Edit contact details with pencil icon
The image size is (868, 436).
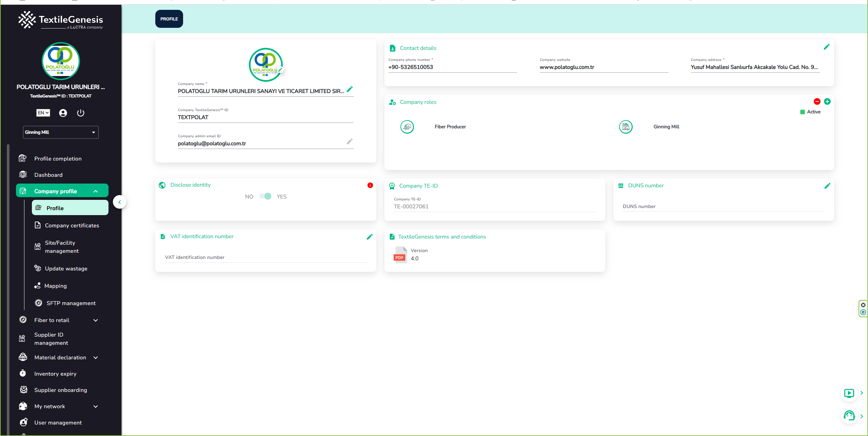point(827,47)
